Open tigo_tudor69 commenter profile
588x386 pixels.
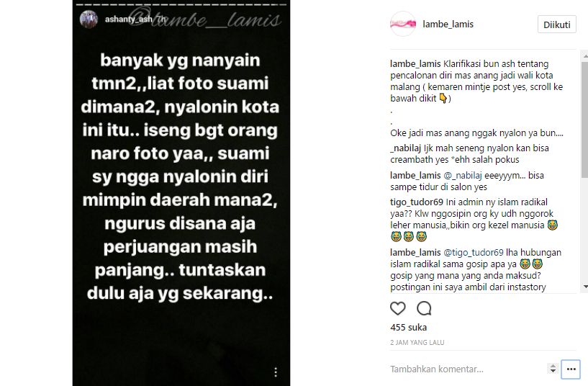click(x=417, y=202)
